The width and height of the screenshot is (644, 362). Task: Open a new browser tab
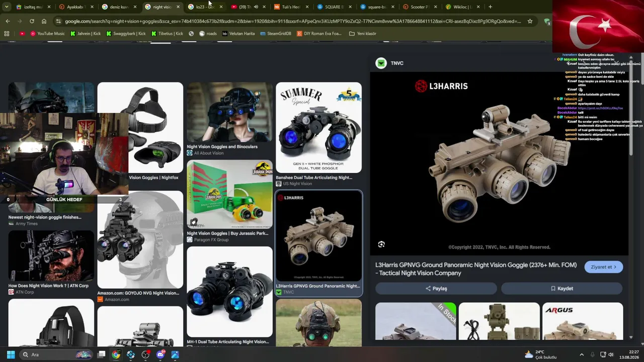490,7
